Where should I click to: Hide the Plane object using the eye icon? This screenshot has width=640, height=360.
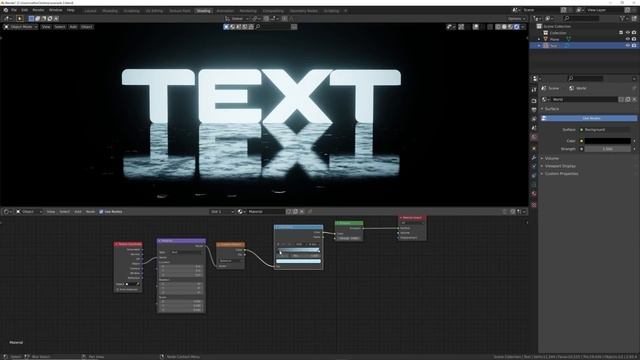tap(628, 40)
